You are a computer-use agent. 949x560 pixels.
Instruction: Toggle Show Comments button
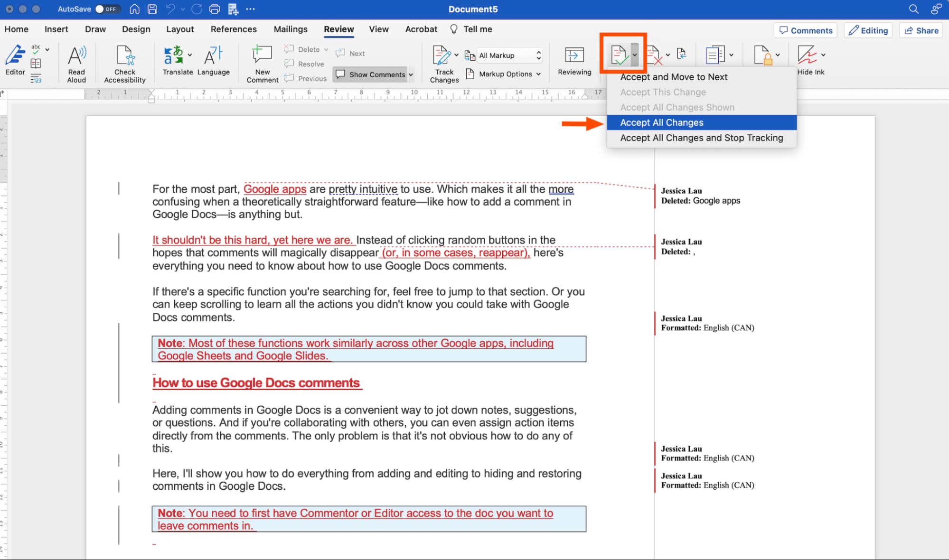click(371, 75)
